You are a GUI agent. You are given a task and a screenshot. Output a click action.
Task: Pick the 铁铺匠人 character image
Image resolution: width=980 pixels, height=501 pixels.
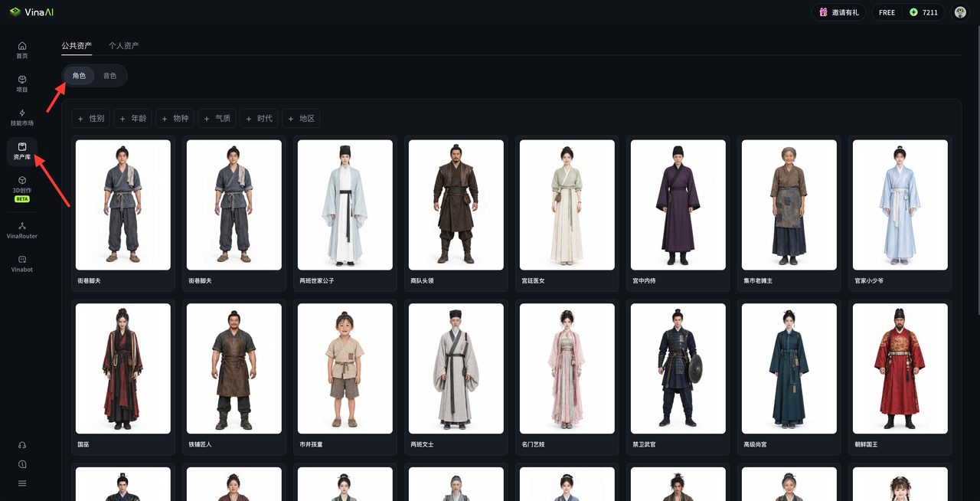(x=234, y=368)
